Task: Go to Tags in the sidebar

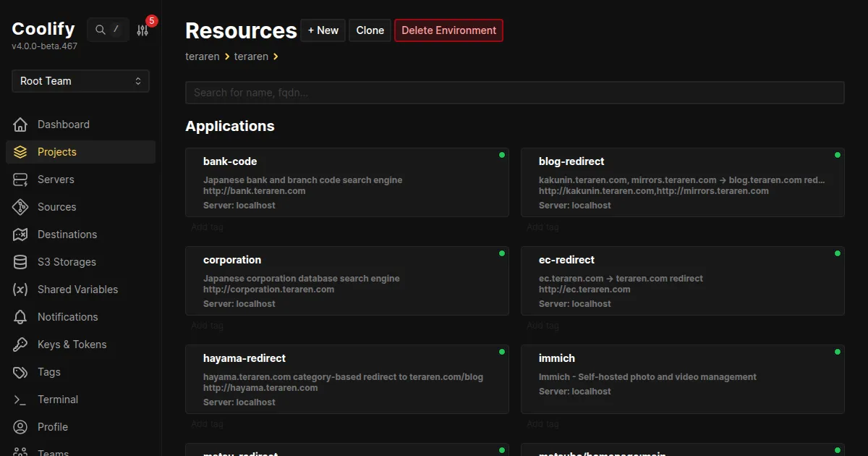Action: (x=49, y=372)
